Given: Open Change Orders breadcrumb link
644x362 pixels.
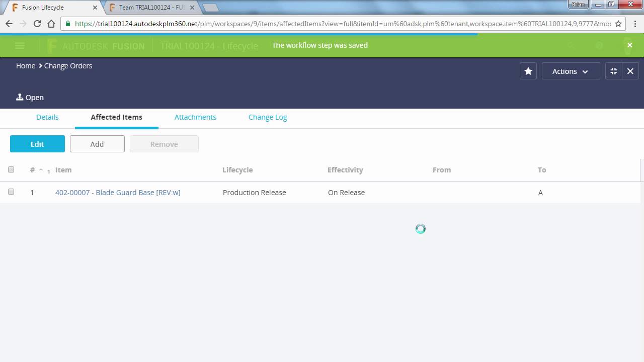Looking at the screenshot, I should (68, 66).
